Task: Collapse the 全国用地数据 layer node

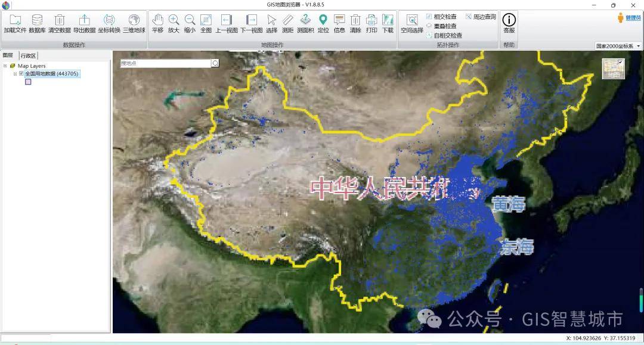Action: pos(16,74)
